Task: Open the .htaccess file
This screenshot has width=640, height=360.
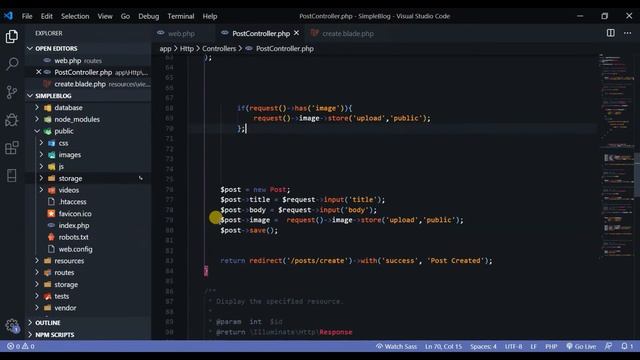Action: click(x=72, y=202)
